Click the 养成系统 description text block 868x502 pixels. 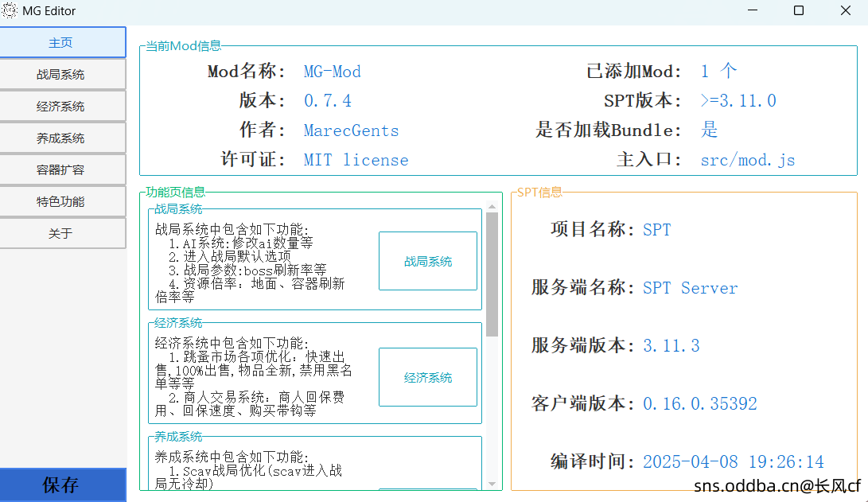[248, 470]
